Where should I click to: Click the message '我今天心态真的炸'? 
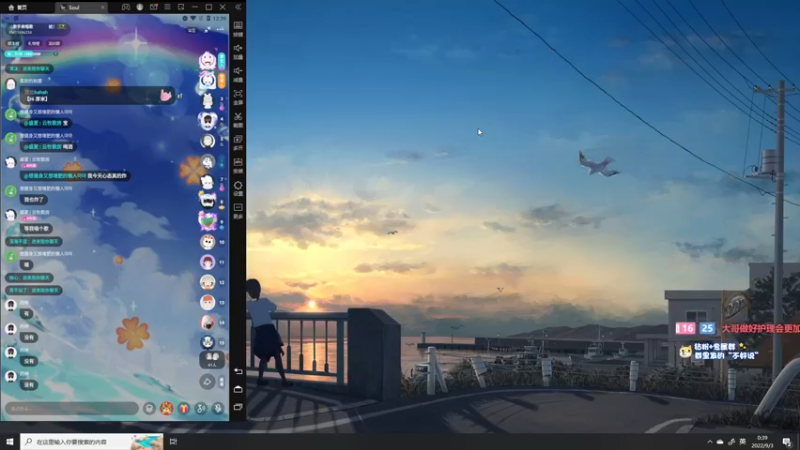74,176
